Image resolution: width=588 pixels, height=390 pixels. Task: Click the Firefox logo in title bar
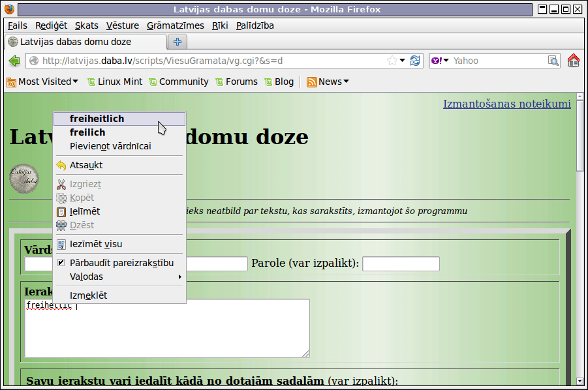[9, 9]
